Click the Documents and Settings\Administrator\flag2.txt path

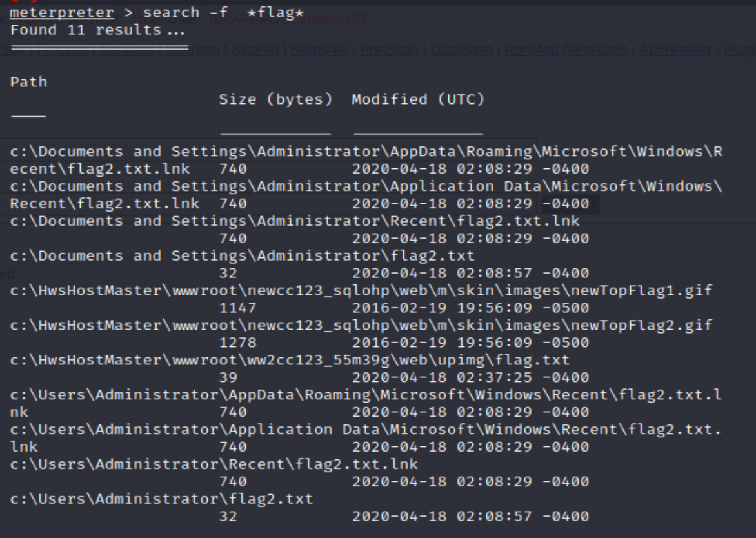click(x=242, y=255)
